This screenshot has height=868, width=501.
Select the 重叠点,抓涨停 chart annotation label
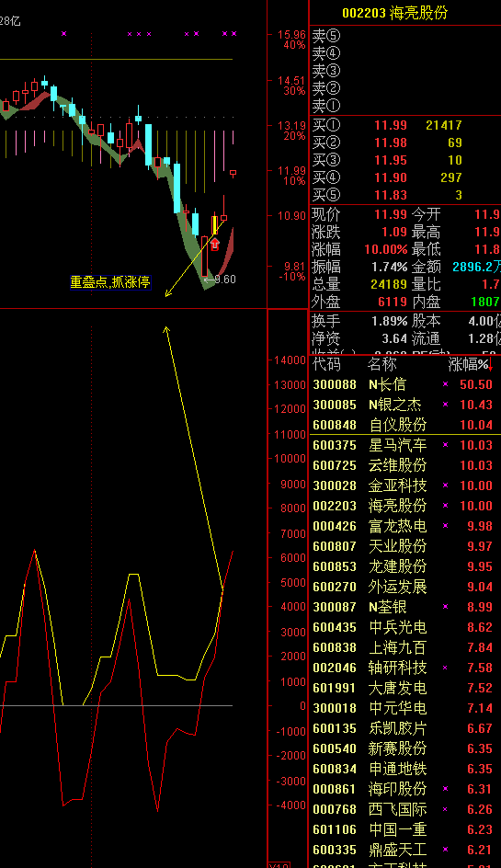(110, 282)
